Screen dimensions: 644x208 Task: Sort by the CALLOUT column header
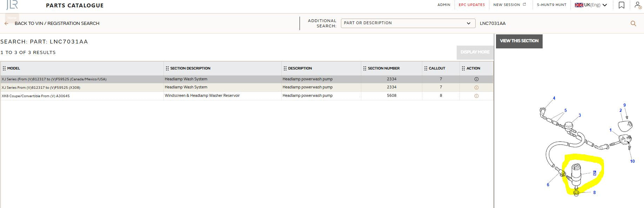click(x=437, y=68)
